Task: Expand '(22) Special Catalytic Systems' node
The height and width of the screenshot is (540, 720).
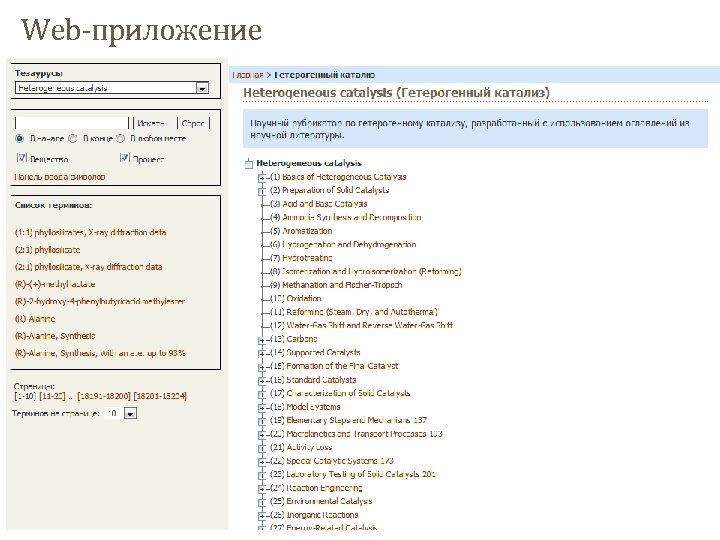Action: tap(262, 461)
